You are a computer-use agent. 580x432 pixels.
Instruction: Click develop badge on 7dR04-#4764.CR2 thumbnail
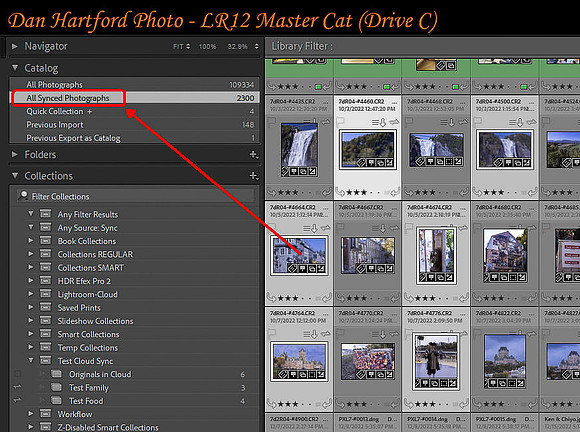point(321,375)
